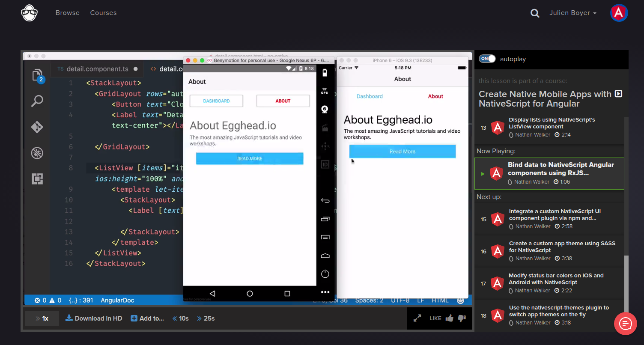644x345 pixels.
Task: Open VS Code Source Control git icon
Action: (37, 127)
